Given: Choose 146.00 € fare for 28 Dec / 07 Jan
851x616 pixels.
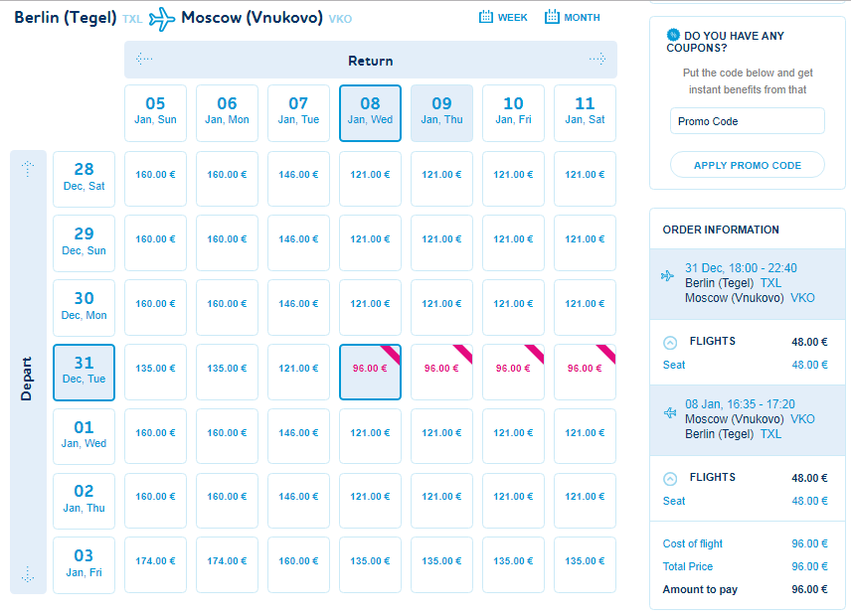Looking at the screenshot, I should tap(298, 179).
